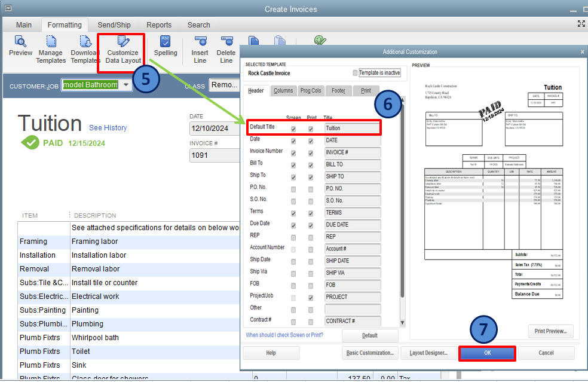Click the expand window icon in the top right

pos(581,24)
